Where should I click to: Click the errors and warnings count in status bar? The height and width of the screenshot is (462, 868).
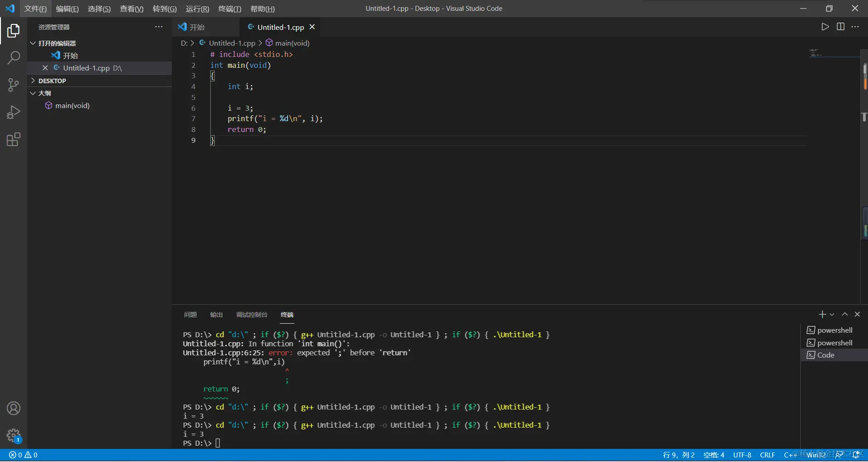pyautogui.click(x=24, y=455)
